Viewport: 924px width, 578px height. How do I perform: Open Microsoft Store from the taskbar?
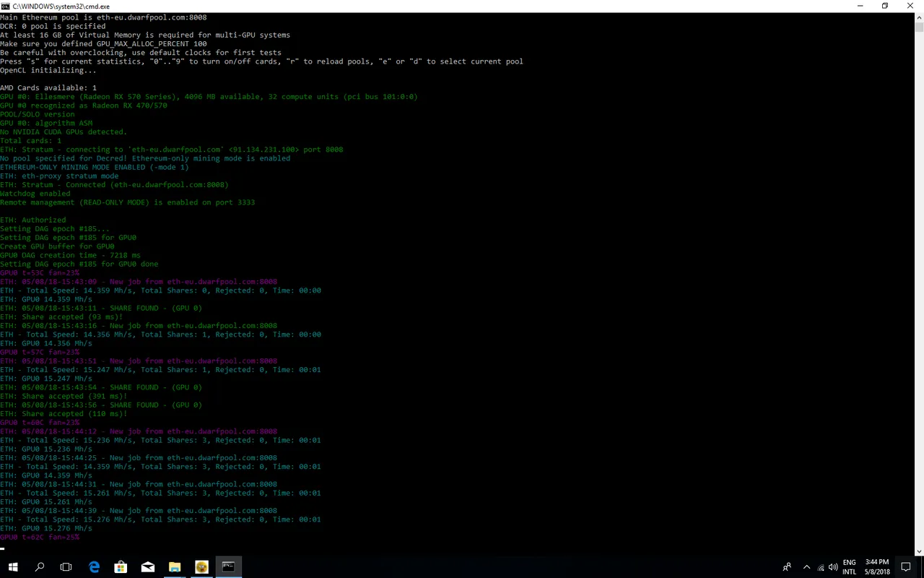pyautogui.click(x=121, y=567)
